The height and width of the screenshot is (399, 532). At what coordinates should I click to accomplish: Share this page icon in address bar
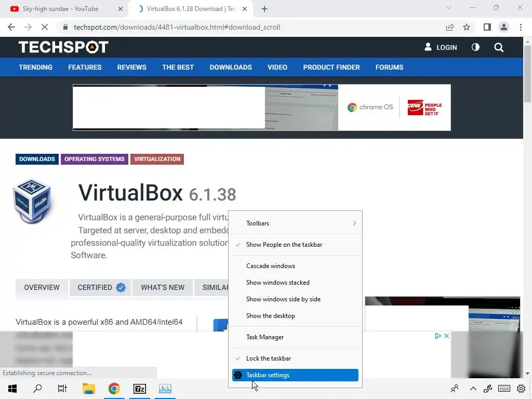450,27
